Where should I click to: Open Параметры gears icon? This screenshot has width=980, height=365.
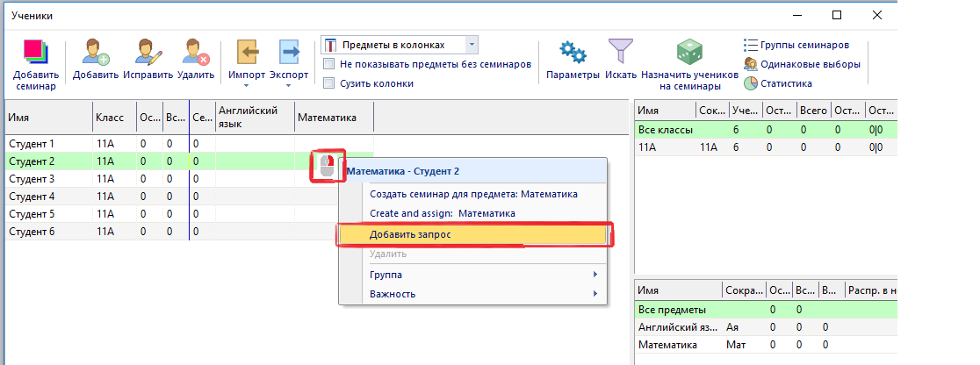(x=573, y=53)
